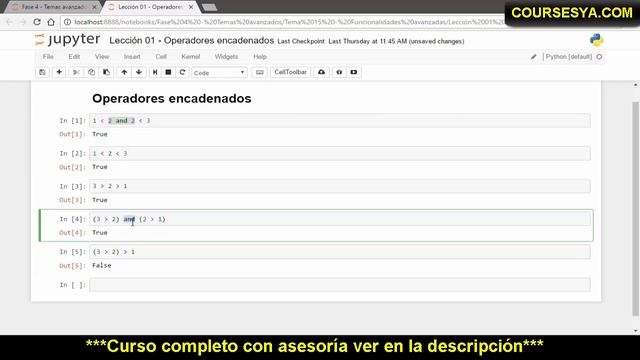Viewport: 640px width, 360px height.
Task: Click code cell In [1]
Action: 340,121
